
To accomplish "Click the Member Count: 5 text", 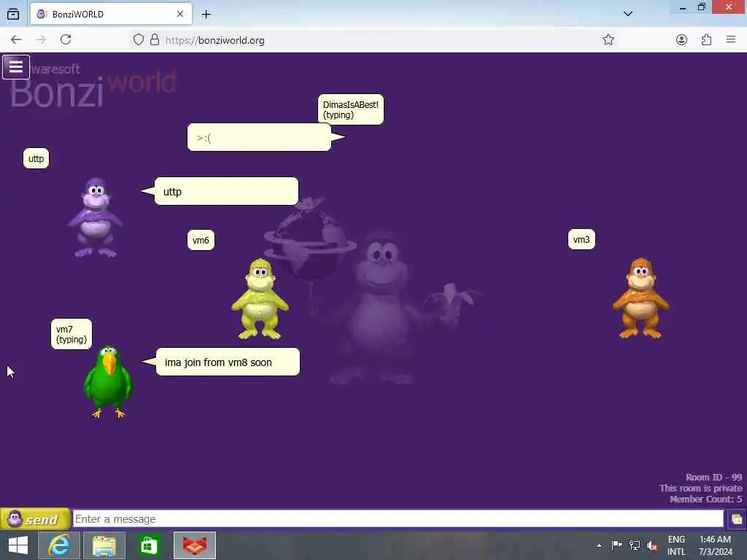I will click(x=705, y=499).
